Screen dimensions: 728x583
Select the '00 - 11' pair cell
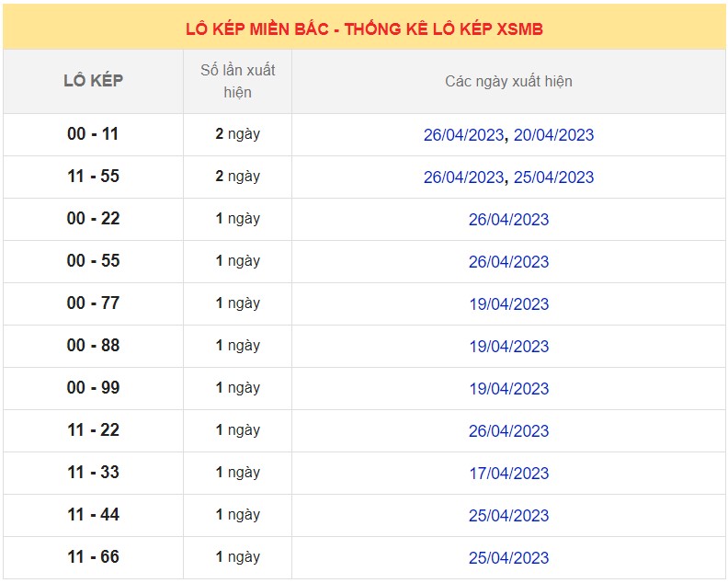(x=93, y=133)
